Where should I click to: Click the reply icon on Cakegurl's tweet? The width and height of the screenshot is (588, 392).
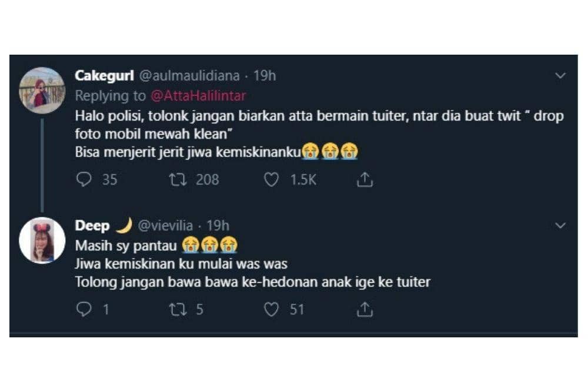coord(83,180)
